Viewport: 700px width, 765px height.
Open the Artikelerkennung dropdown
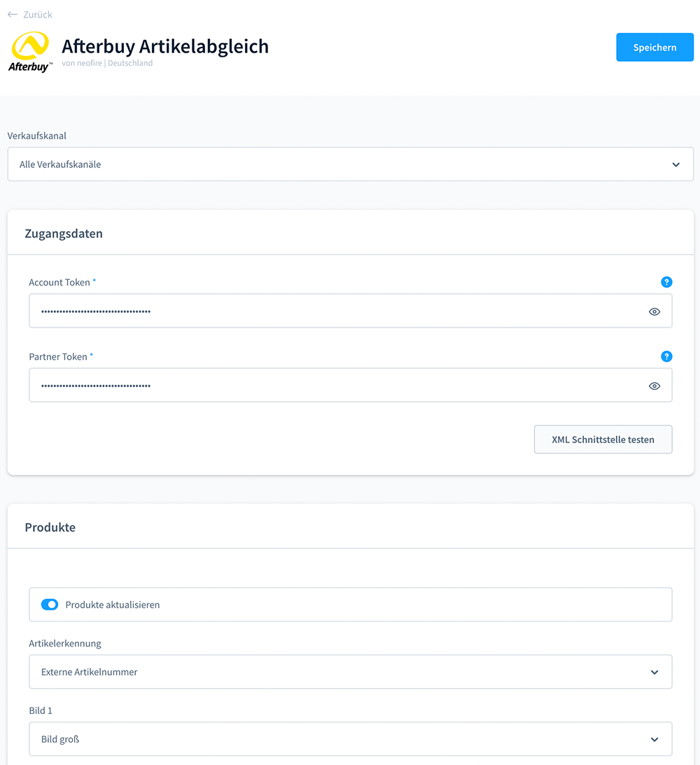[350, 672]
